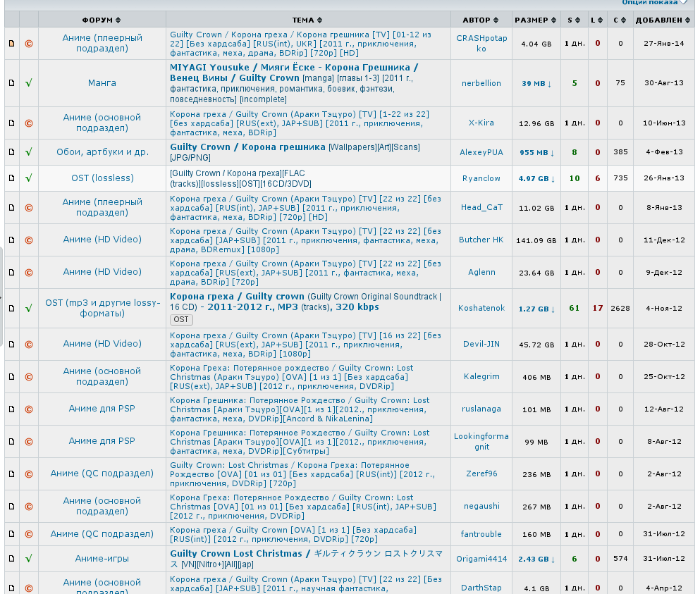Sort table by ДОБАВЛЕН date column

tap(663, 20)
